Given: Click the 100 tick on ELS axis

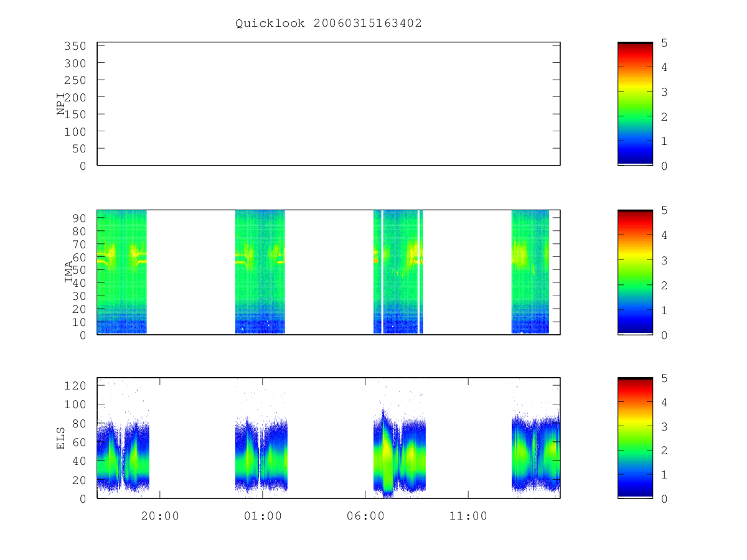Looking at the screenshot, I should coord(76,404).
